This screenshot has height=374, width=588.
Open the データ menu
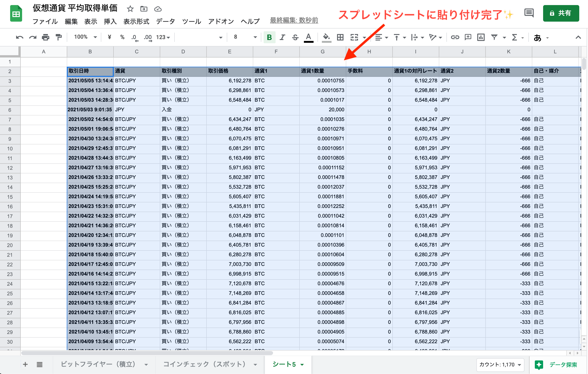(x=165, y=21)
